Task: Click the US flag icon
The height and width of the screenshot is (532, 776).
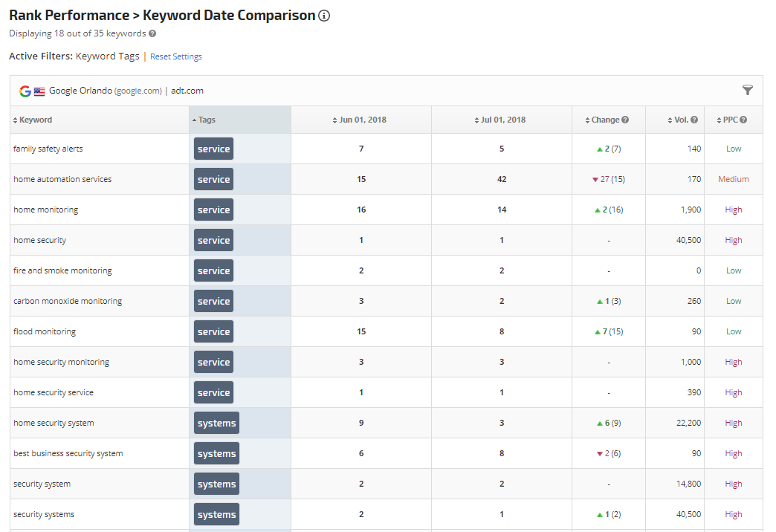Action: tap(39, 91)
